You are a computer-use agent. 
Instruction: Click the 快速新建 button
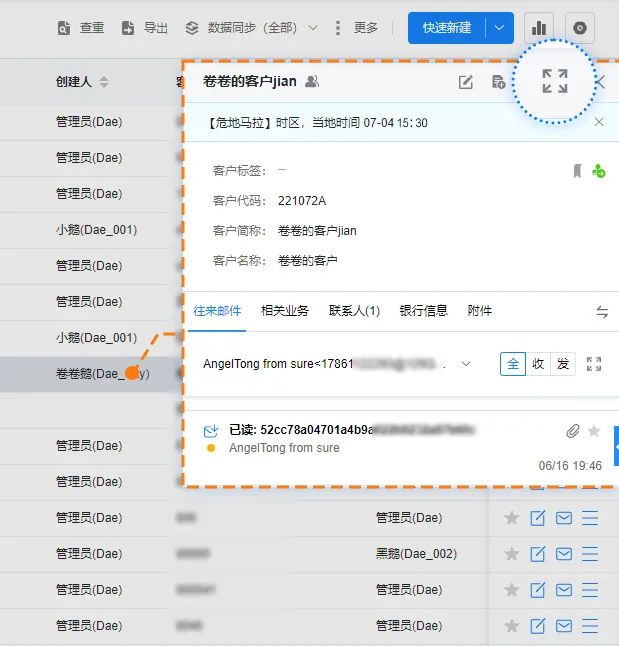tap(447, 28)
